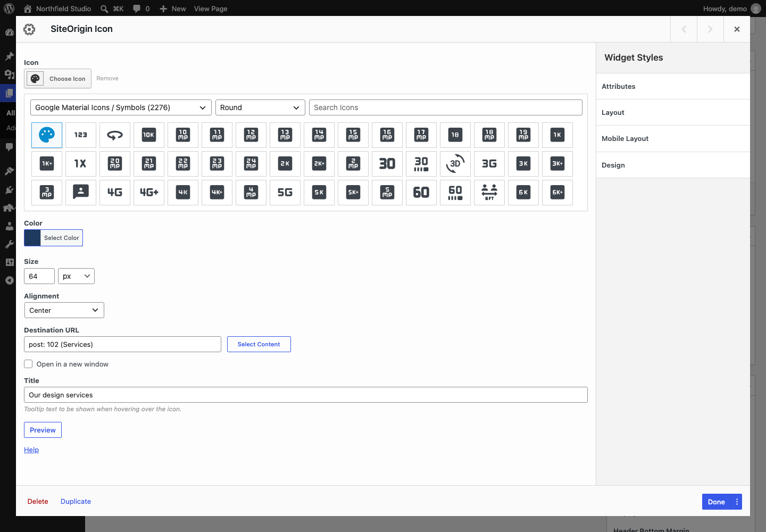The width and height of the screenshot is (766, 532).
Task: Open the WordPress logo menu
Action: 9,9
